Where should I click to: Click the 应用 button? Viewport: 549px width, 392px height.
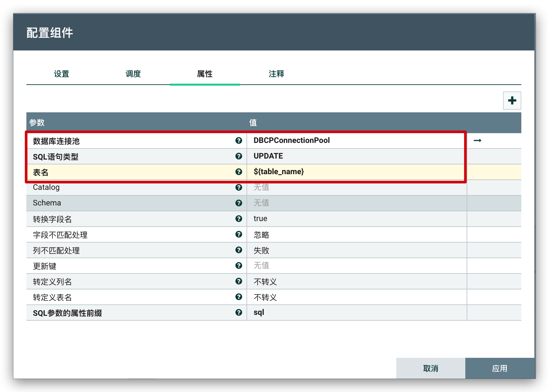tap(500, 368)
